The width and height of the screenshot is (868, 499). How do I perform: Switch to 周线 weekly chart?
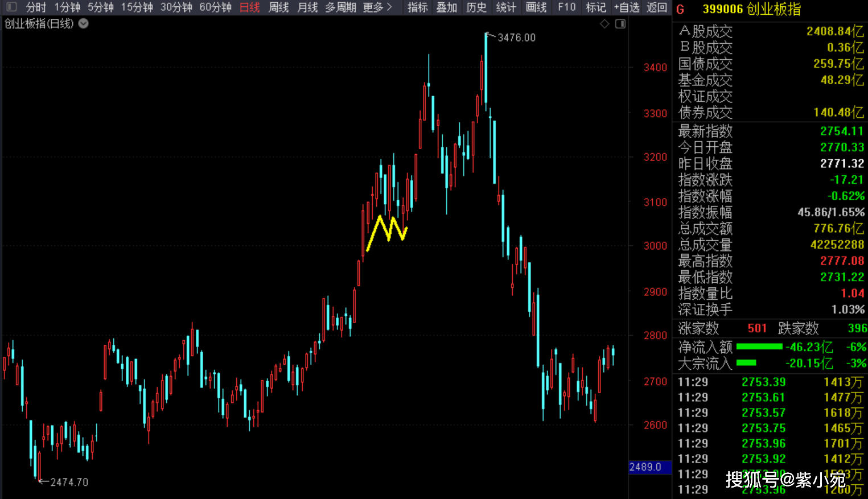[279, 7]
